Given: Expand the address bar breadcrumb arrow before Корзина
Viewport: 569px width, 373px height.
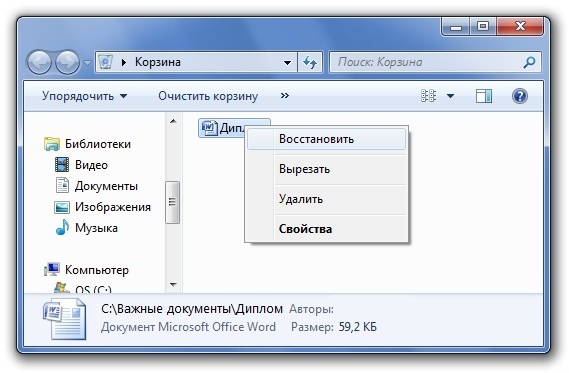Looking at the screenshot, I should (x=124, y=62).
